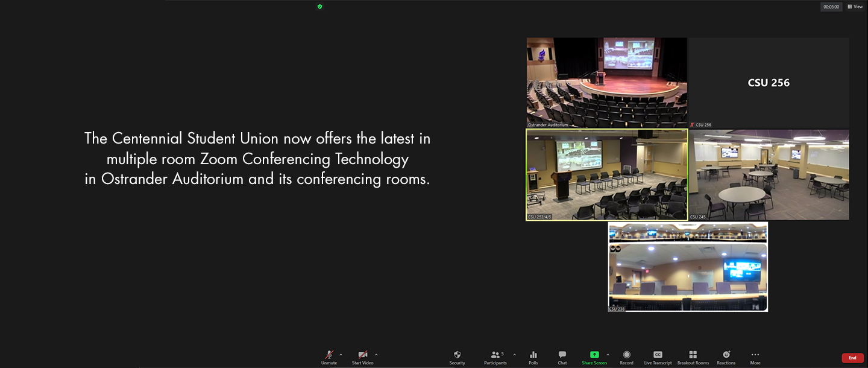The height and width of the screenshot is (368, 868).
Task: Open the Security shield menu
Action: coord(457,358)
